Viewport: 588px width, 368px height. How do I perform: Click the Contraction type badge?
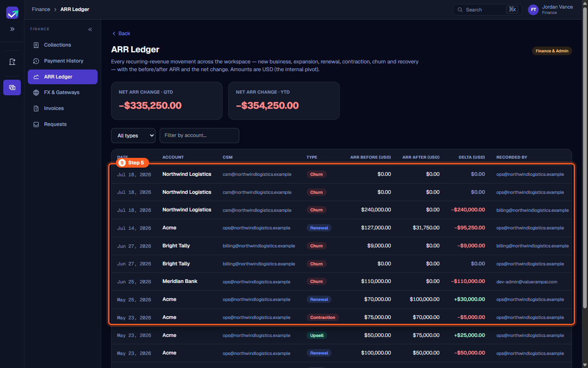(x=323, y=318)
